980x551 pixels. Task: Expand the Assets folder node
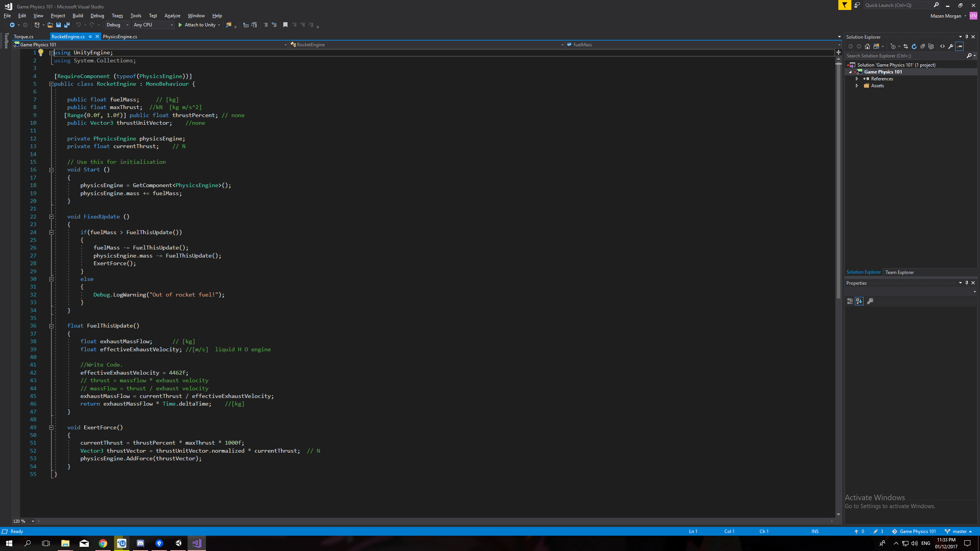pyautogui.click(x=857, y=86)
